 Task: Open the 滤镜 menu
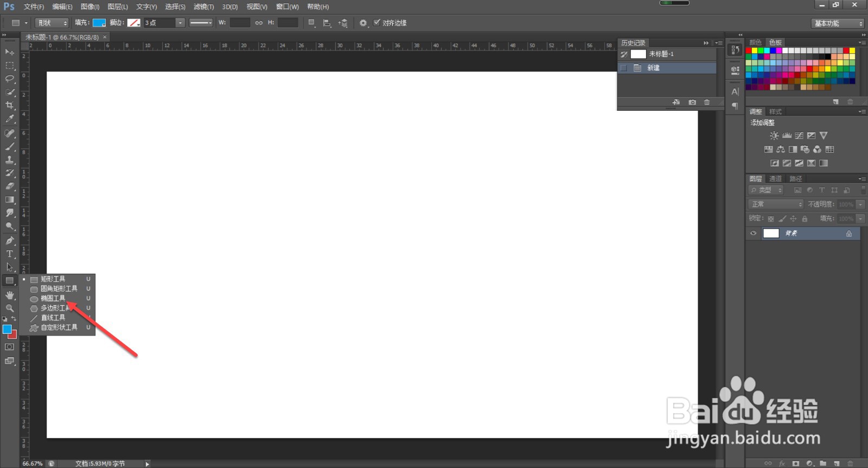pyautogui.click(x=203, y=7)
